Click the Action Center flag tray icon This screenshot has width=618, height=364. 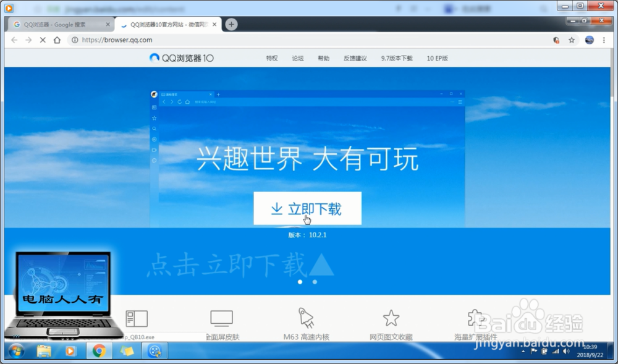point(534,352)
